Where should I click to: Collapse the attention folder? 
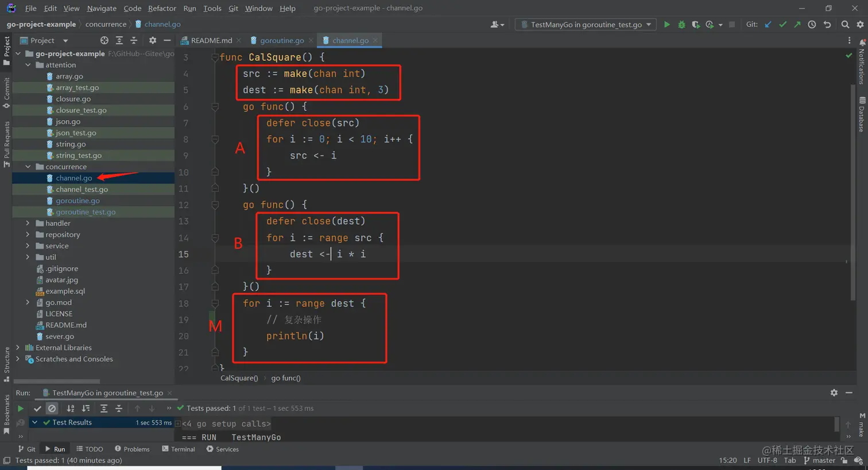(x=28, y=65)
